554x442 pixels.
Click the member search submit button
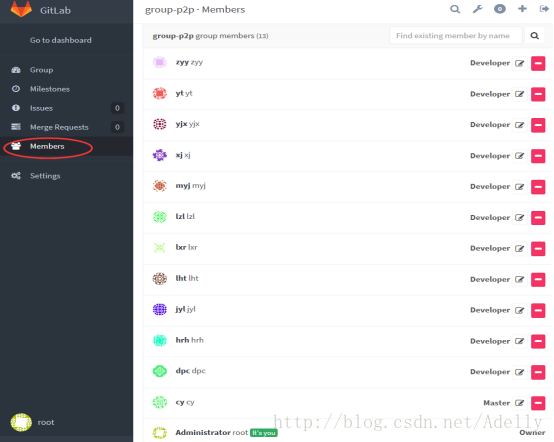point(535,36)
